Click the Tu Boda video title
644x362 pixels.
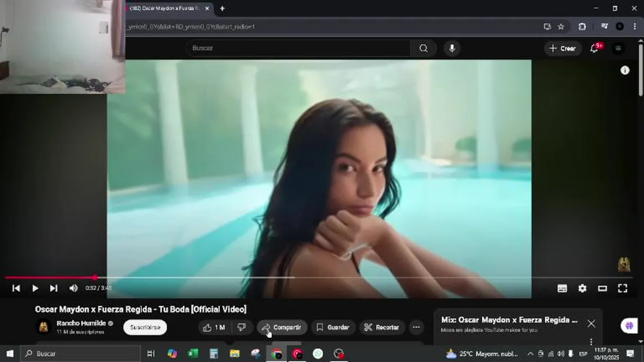tap(140, 309)
